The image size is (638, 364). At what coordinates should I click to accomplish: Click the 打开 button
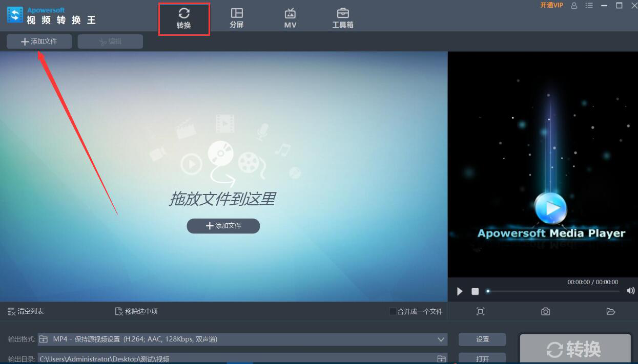tap(482, 358)
